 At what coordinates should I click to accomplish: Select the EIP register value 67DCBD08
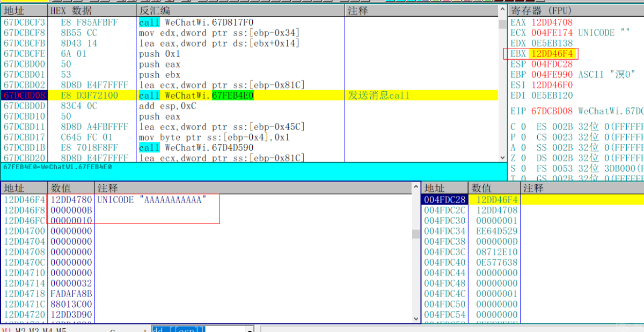click(x=552, y=111)
